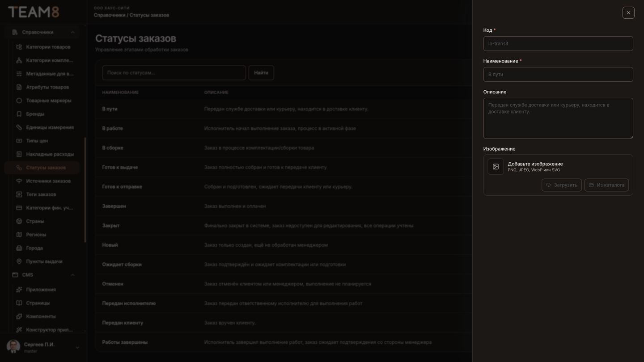Open Регионы map icon

click(x=19, y=235)
